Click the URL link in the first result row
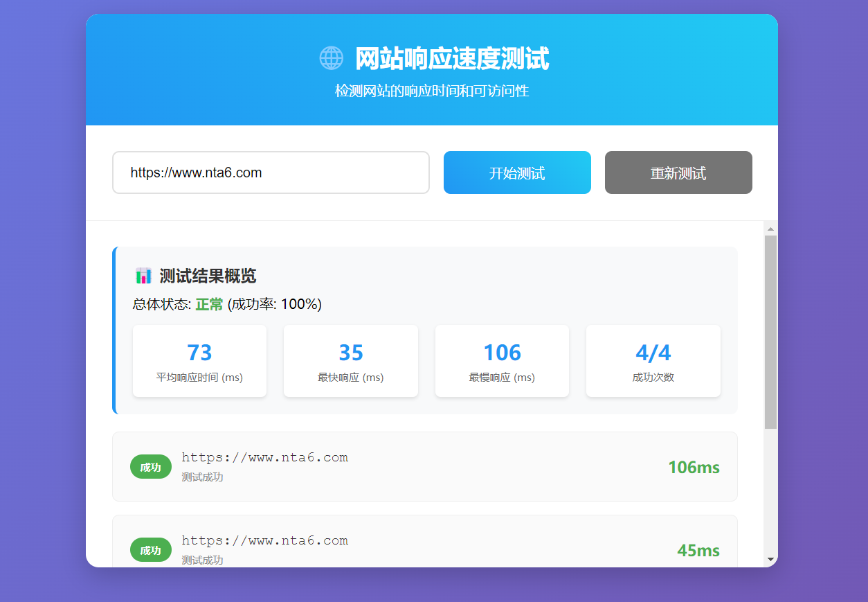Screen dimensions: 868x602 point(264,457)
